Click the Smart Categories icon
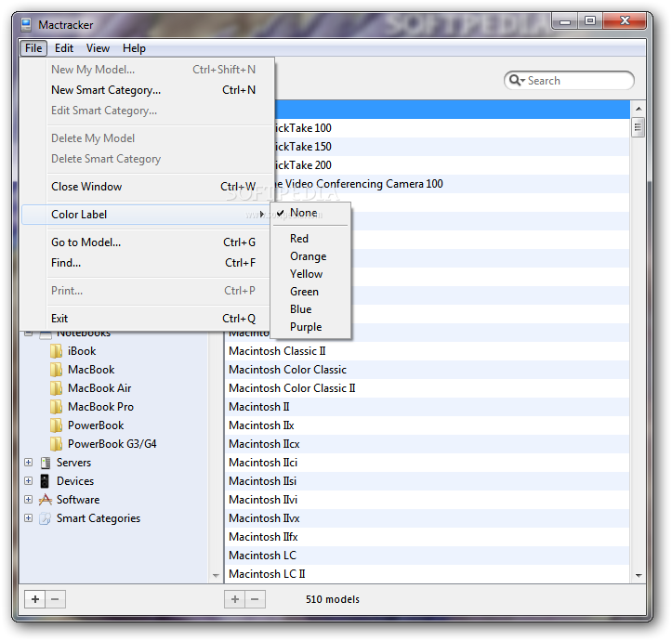 [x=45, y=518]
